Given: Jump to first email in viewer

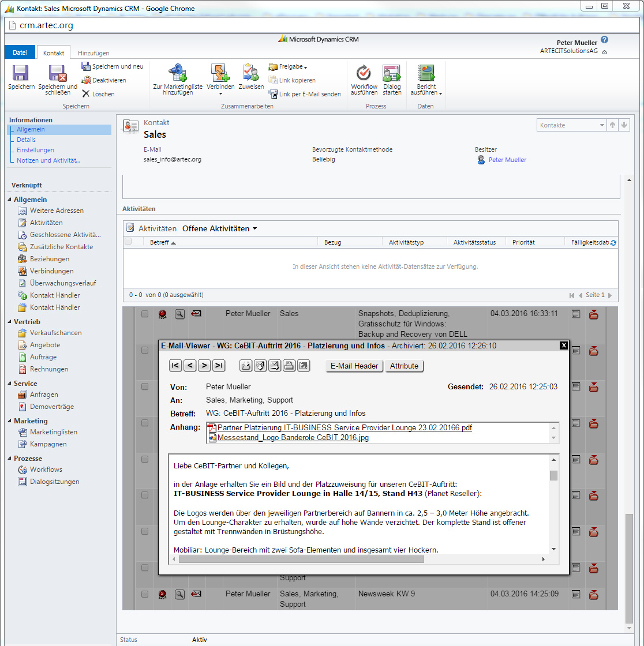Looking at the screenshot, I should click(175, 366).
